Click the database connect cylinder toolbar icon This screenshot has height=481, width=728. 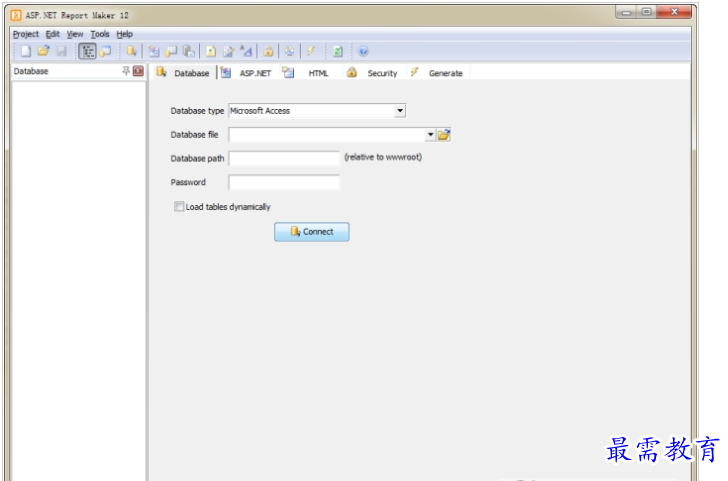tap(131, 51)
